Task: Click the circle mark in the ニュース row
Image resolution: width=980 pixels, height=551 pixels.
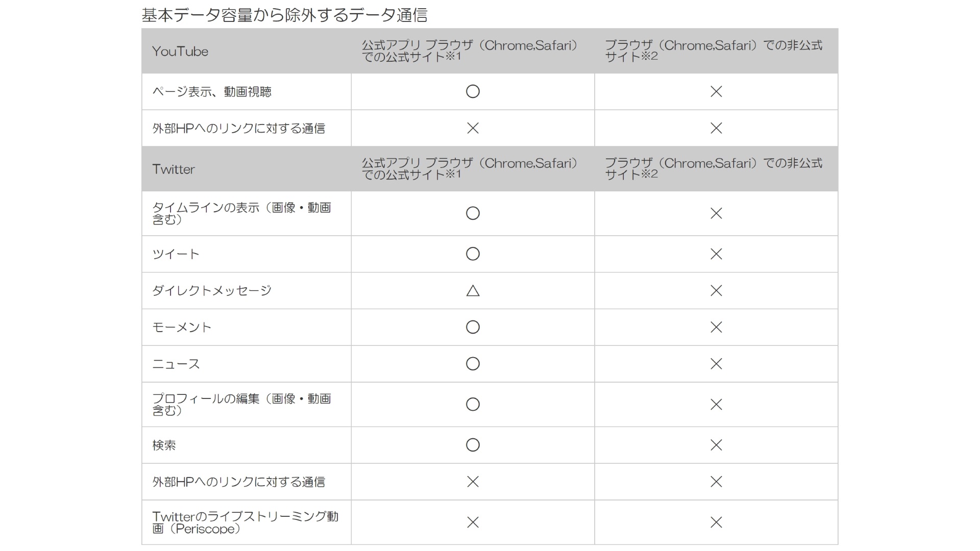Action: click(x=473, y=364)
